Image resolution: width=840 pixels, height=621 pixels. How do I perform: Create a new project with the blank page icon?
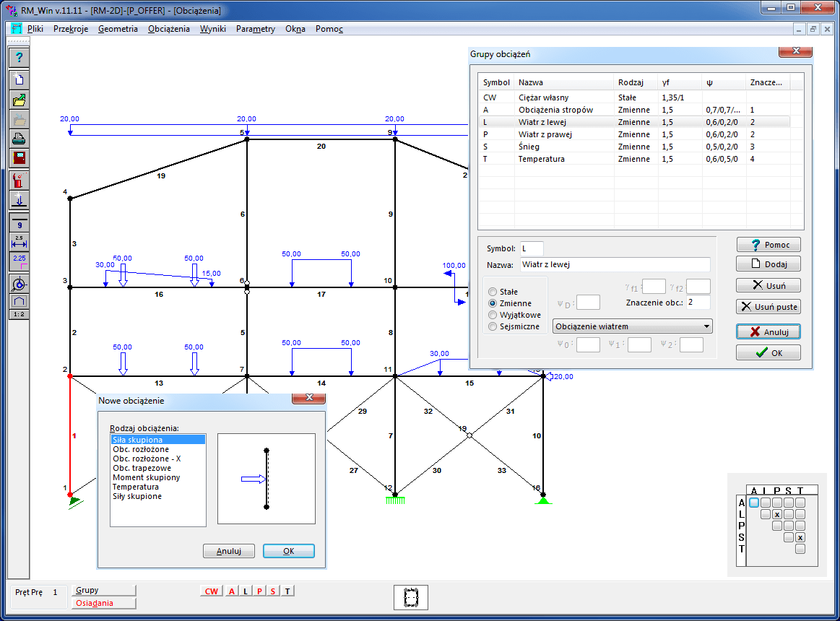(x=20, y=79)
